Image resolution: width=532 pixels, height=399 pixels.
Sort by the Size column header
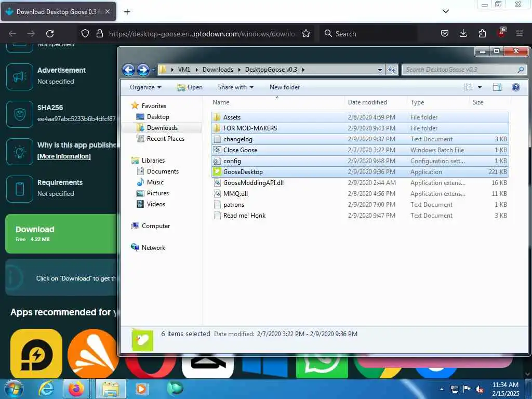[x=490, y=102]
